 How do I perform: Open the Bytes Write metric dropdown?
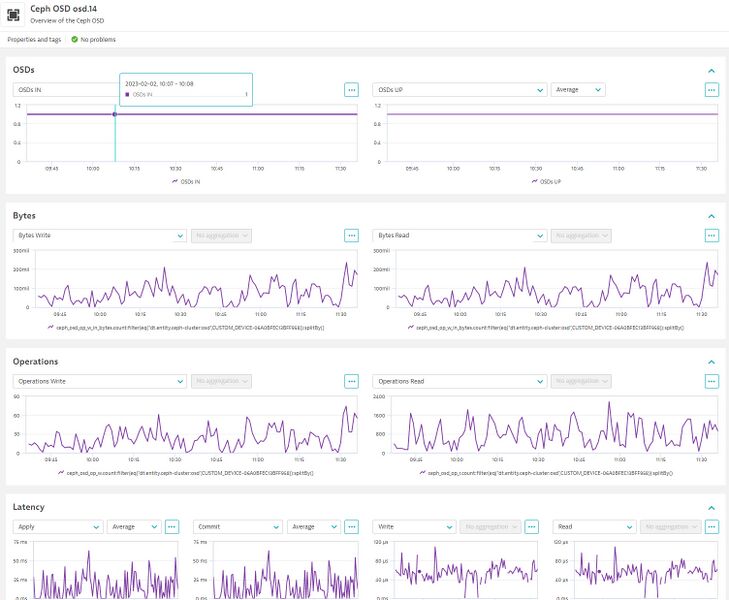(x=99, y=235)
